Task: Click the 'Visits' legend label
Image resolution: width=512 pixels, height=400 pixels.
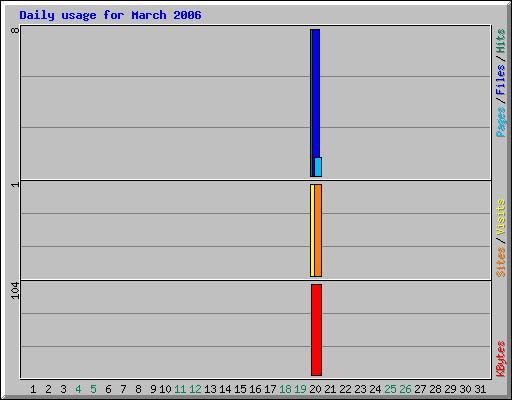Action: point(500,217)
